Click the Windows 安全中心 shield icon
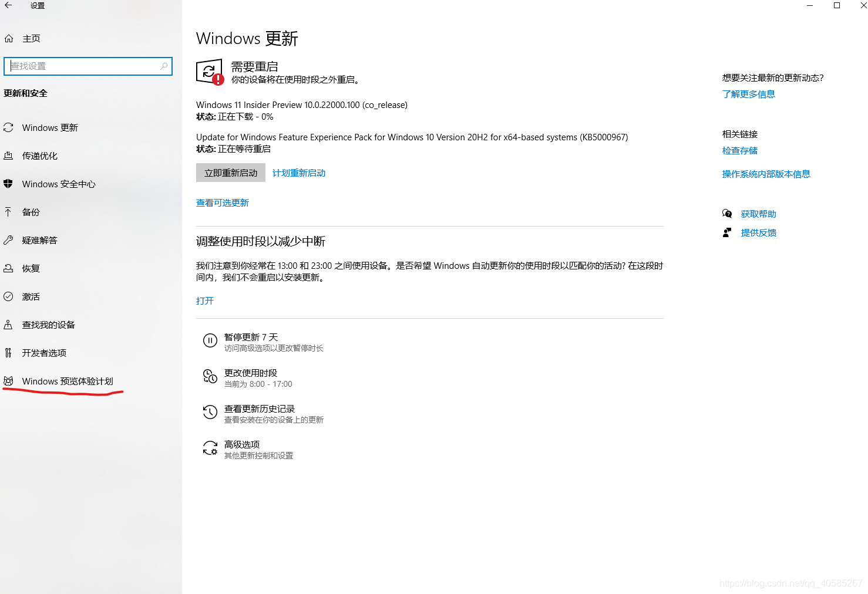 (8, 184)
